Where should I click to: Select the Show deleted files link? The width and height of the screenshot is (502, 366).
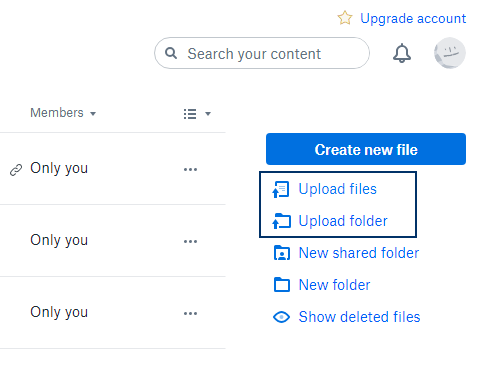(359, 317)
